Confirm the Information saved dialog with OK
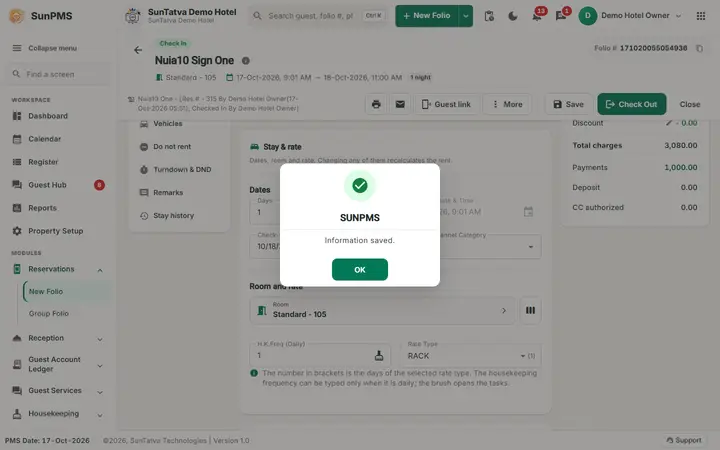The height and width of the screenshot is (450, 720). 360,270
